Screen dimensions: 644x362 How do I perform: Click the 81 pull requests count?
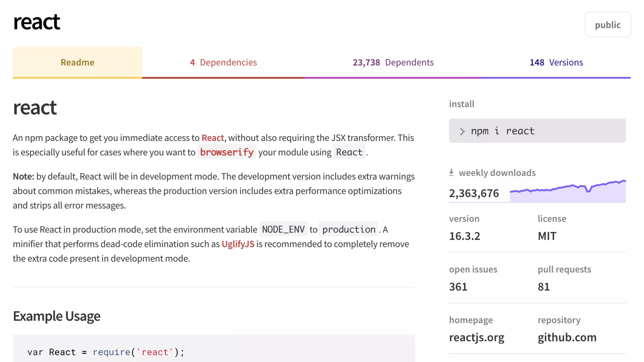click(x=543, y=287)
